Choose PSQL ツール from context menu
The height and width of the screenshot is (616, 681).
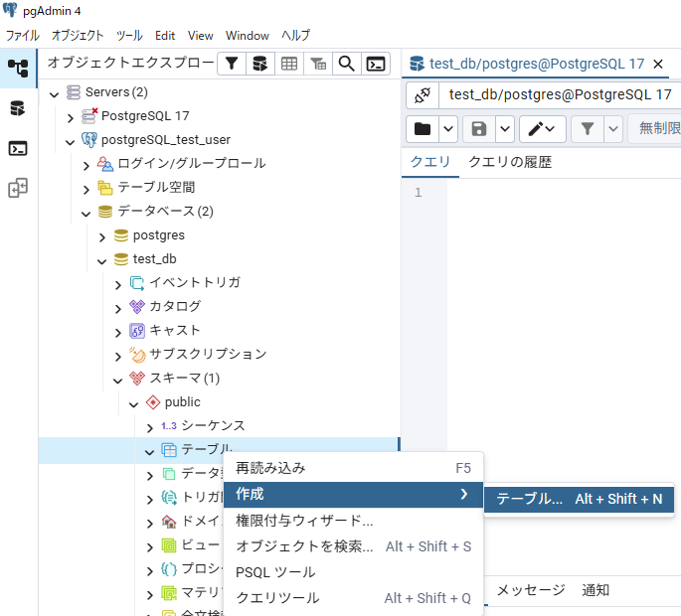tap(353, 572)
